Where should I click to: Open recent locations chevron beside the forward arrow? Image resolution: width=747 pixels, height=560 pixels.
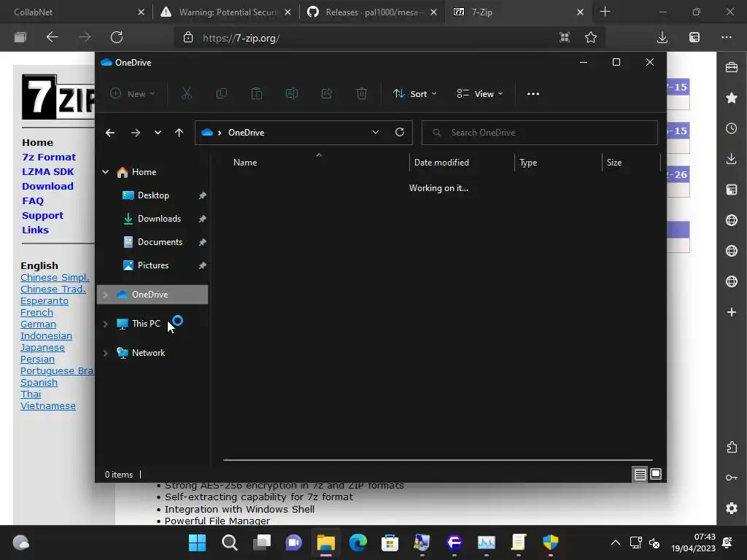[158, 133]
